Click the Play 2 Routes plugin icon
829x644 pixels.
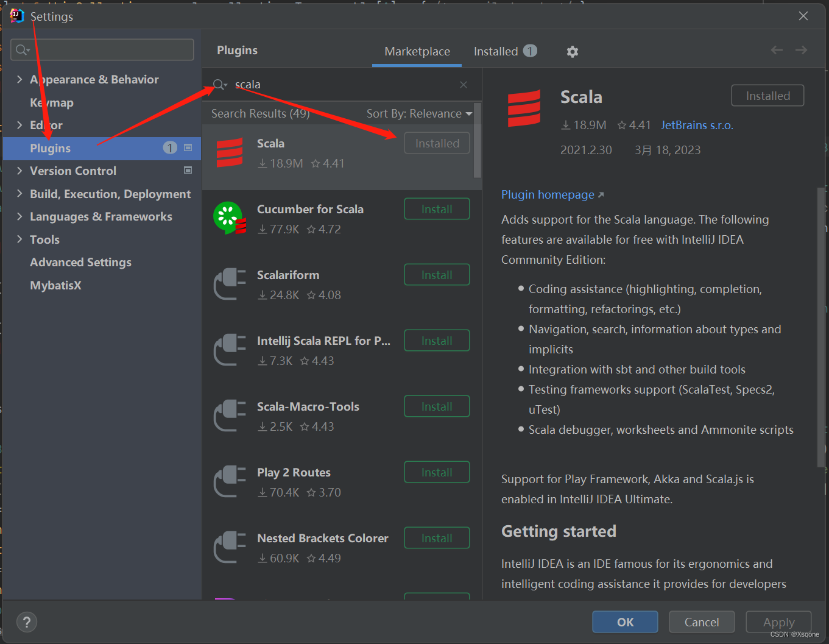point(230,482)
